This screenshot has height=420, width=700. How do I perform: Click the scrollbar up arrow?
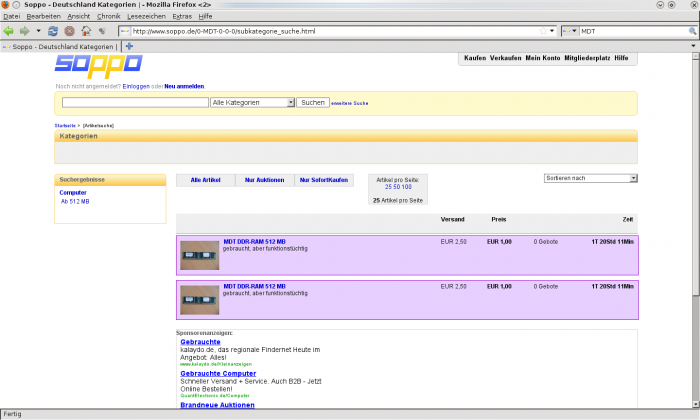[696, 56]
